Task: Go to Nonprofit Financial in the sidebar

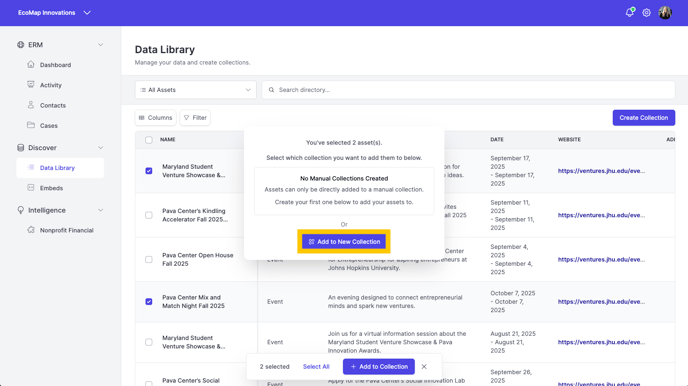Action: pos(66,230)
